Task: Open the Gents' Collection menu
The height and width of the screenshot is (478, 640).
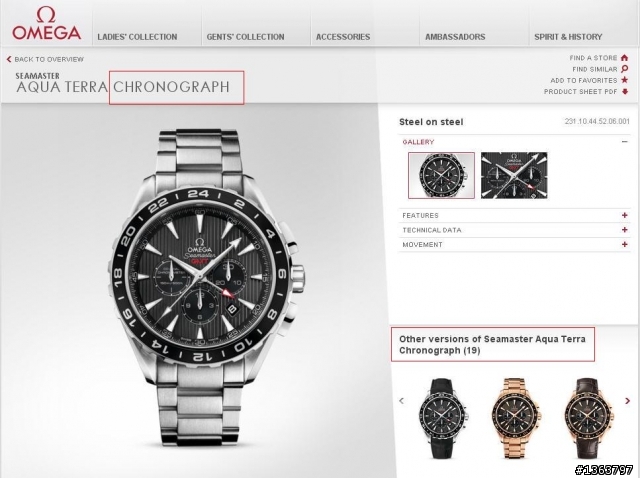Action: [x=245, y=37]
